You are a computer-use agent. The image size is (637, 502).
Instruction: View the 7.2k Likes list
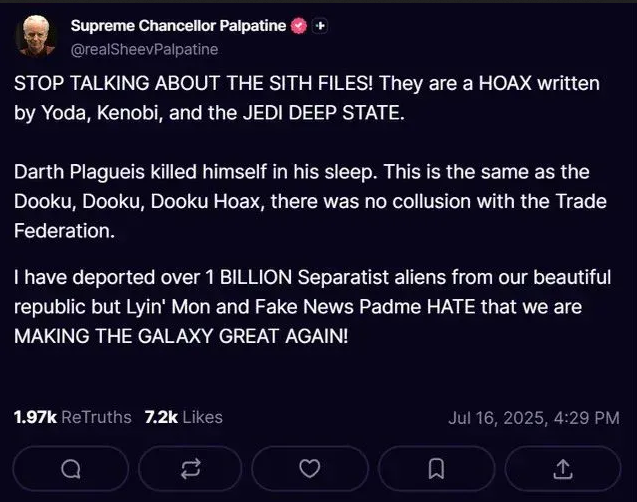[x=184, y=417]
